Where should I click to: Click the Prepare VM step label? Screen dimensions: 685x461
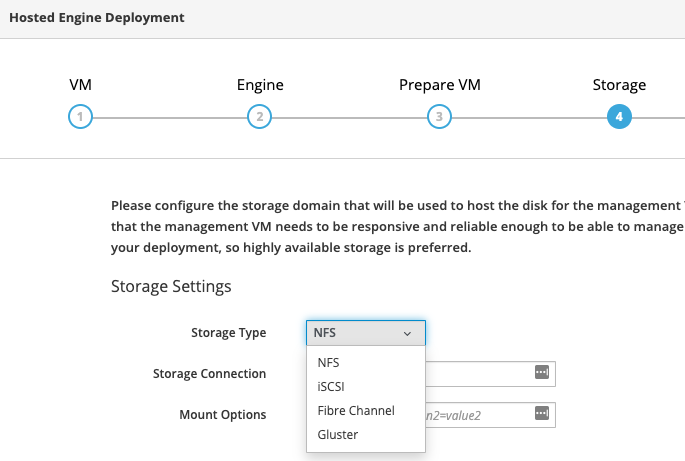point(439,85)
